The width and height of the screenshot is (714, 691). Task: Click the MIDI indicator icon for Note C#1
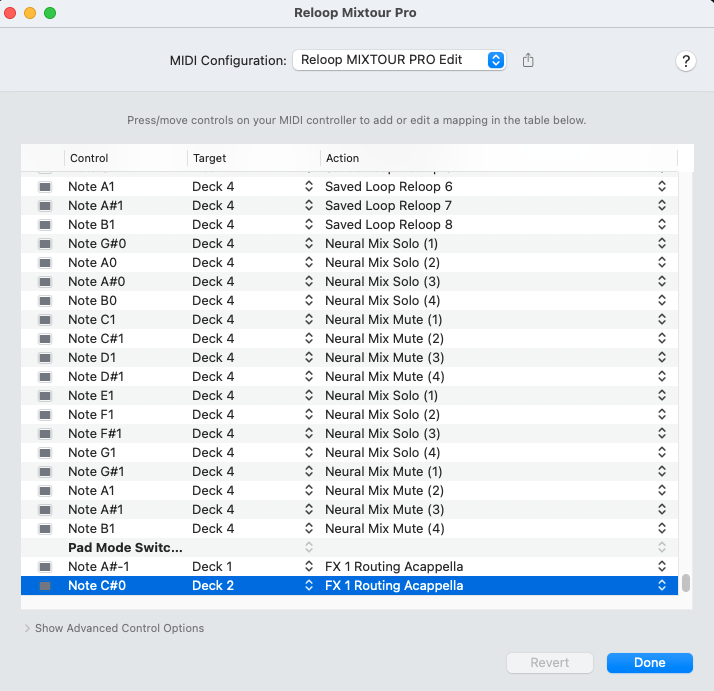coord(45,339)
